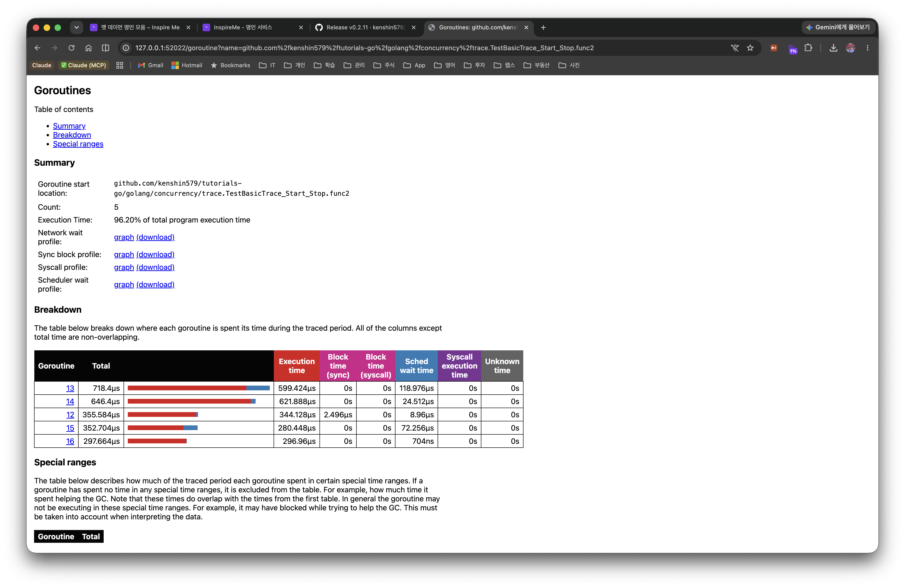Open the 개인 bookmarks folder
Viewport: 905px width, 588px height.
pyautogui.click(x=295, y=65)
